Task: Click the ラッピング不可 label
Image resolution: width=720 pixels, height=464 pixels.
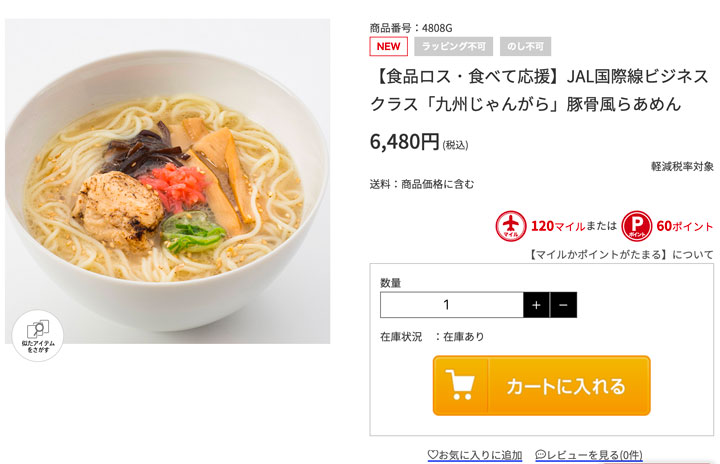Action: point(454,46)
